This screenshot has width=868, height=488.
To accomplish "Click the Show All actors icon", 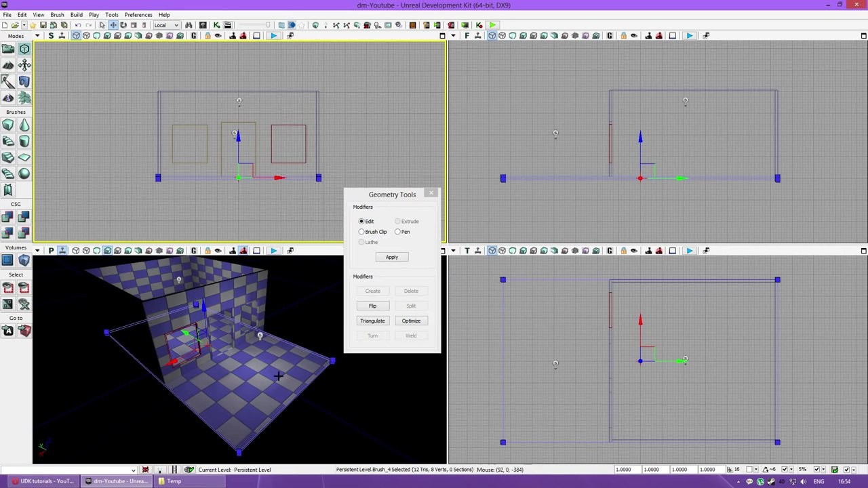I will 24,304.
